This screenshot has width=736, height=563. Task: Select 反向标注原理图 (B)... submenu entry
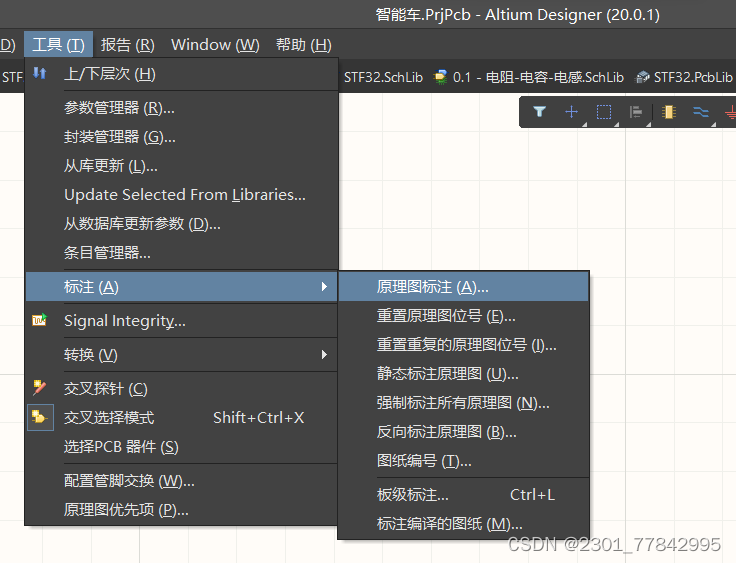click(x=463, y=432)
